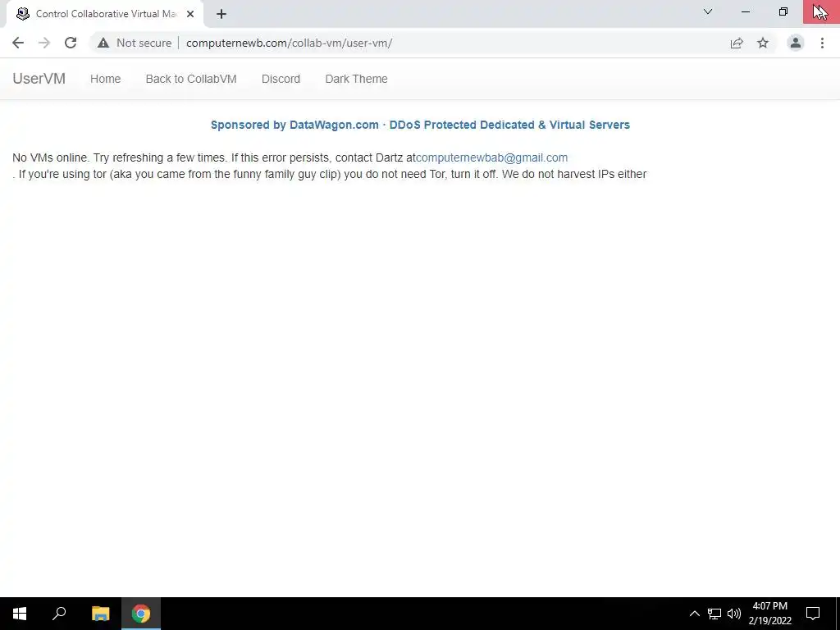The height and width of the screenshot is (630, 840).
Task: Open the clock showing 4:07 PM
Action: 769,614
